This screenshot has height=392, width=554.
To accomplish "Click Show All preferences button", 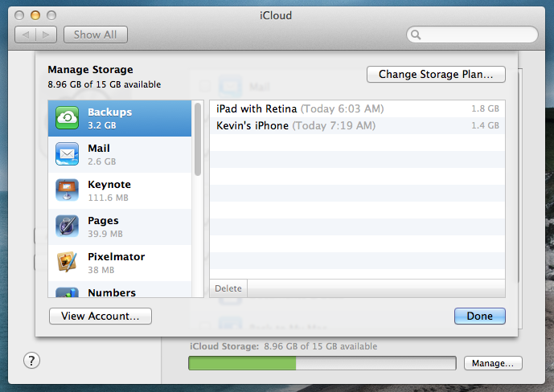I will 96,35.
